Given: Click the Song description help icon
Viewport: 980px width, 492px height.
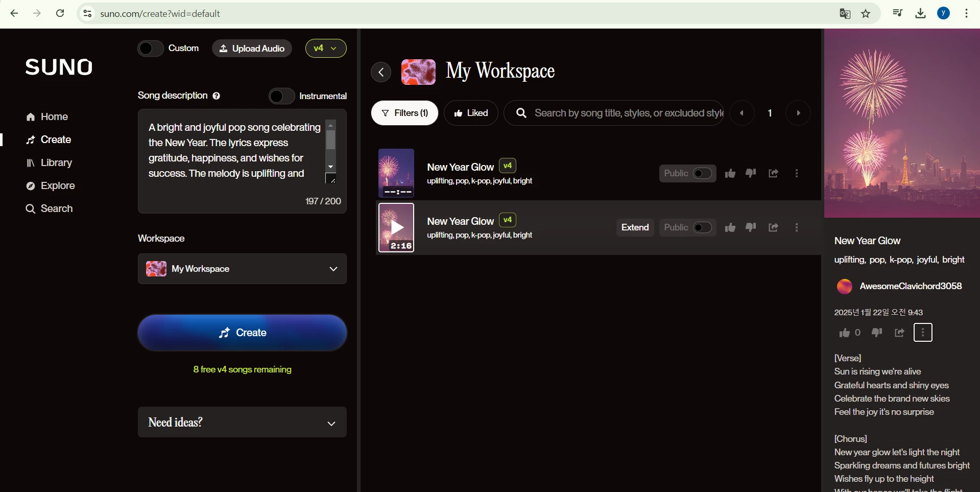Looking at the screenshot, I should click(x=217, y=96).
